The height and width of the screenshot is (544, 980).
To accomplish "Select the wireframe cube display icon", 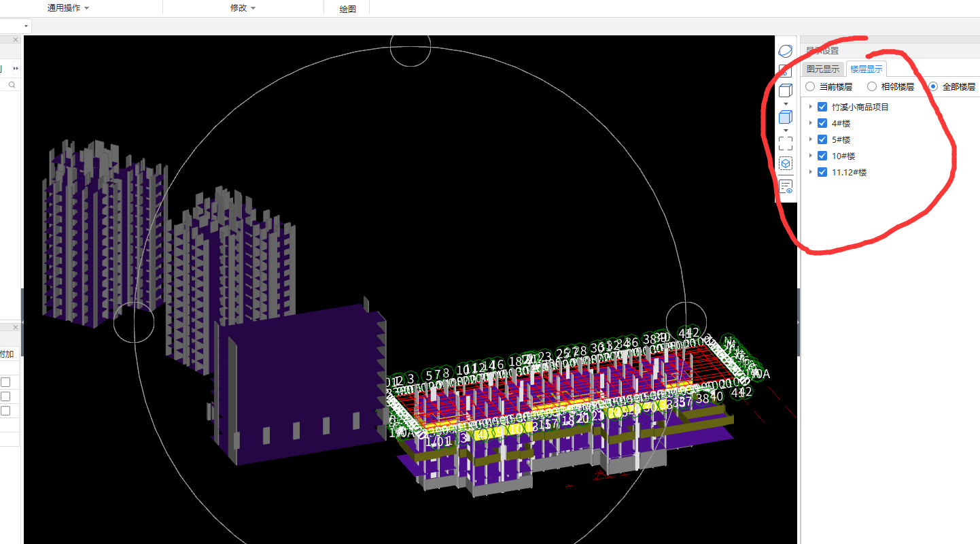I will pyautogui.click(x=785, y=90).
